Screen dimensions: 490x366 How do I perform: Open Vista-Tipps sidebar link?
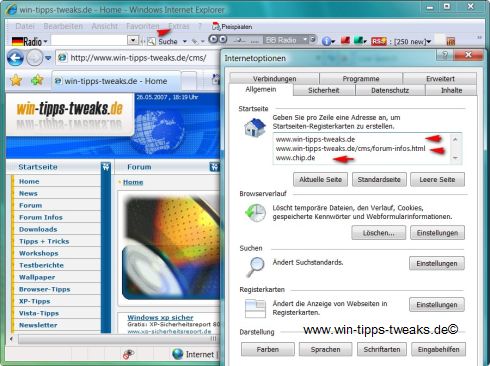pos(39,313)
